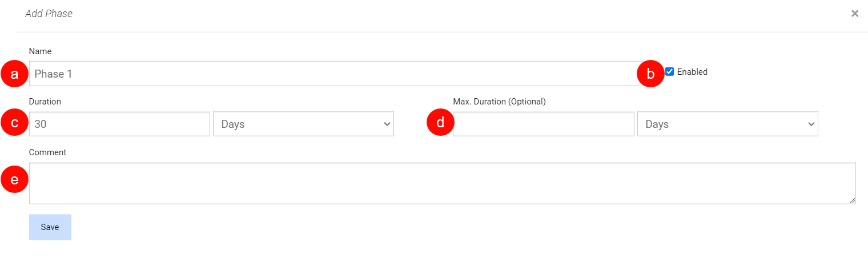This screenshot has height=262, width=868.
Task: Click the red marker labeled b
Action: (650, 74)
